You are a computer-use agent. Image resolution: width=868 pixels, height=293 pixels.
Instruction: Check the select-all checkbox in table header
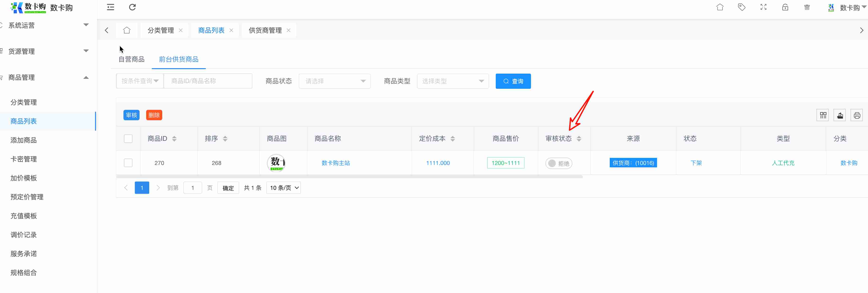tap(128, 139)
